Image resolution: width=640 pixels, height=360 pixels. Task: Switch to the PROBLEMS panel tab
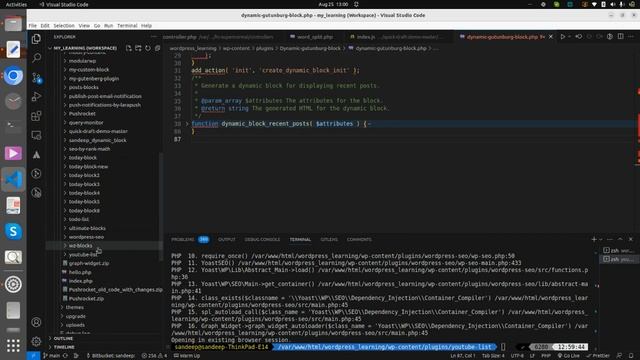(182, 240)
